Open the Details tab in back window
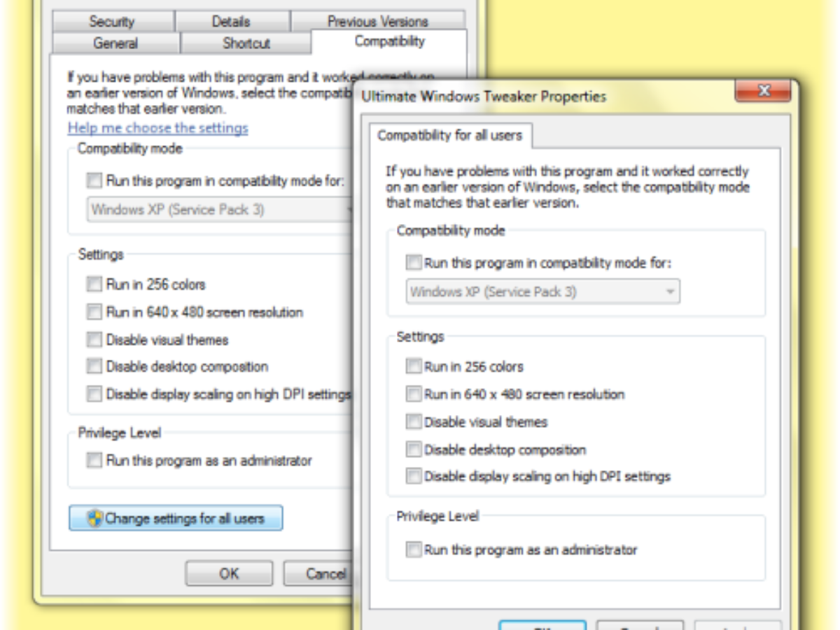Viewport: 840px width, 630px height. [232, 22]
